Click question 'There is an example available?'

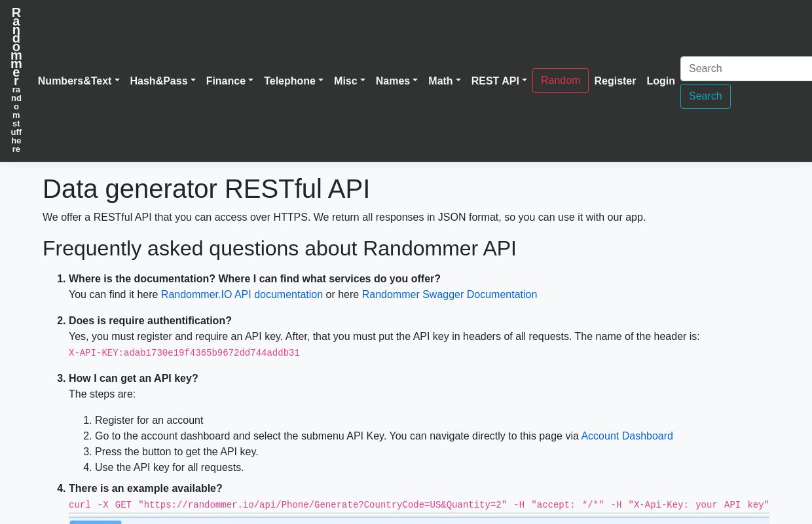click(x=145, y=489)
